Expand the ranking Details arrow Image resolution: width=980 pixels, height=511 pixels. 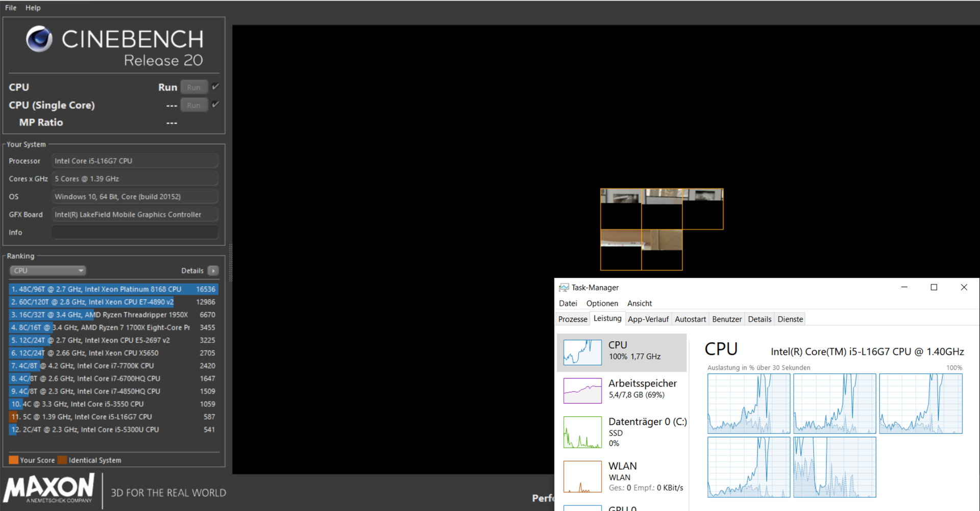[x=213, y=271]
